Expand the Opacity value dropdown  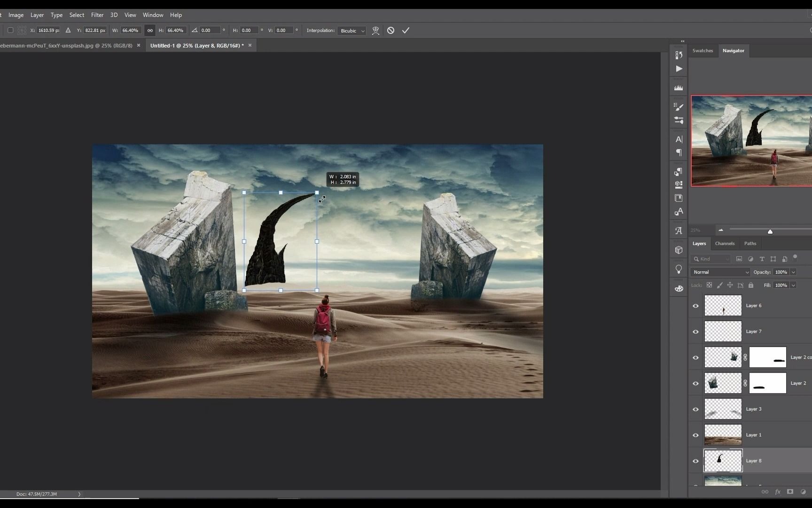(x=794, y=272)
